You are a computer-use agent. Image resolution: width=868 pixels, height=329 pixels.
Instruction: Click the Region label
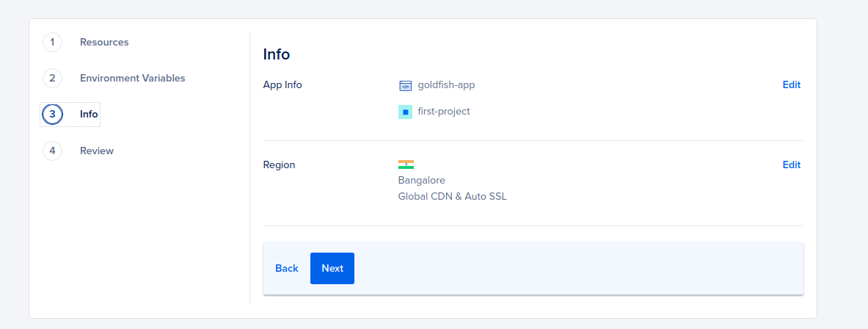pos(279,164)
